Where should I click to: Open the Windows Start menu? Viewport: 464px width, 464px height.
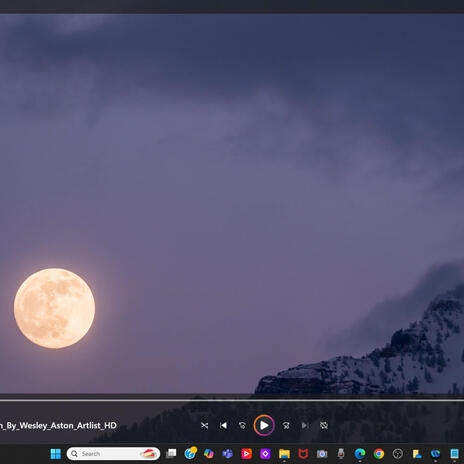click(56, 454)
